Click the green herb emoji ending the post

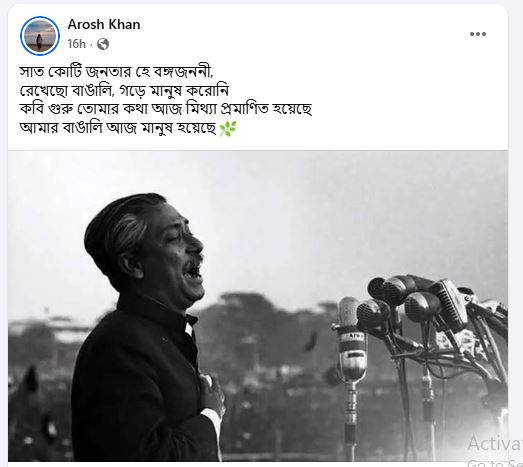(x=228, y=129)
